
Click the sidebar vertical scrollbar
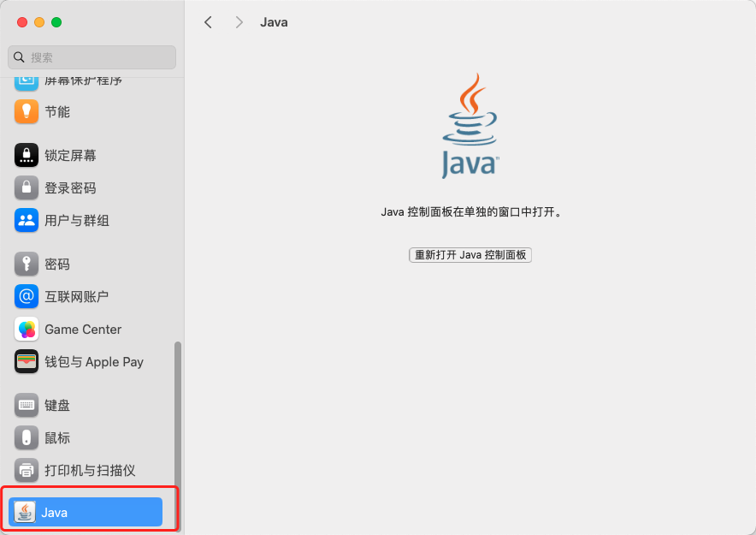[177, 437]
